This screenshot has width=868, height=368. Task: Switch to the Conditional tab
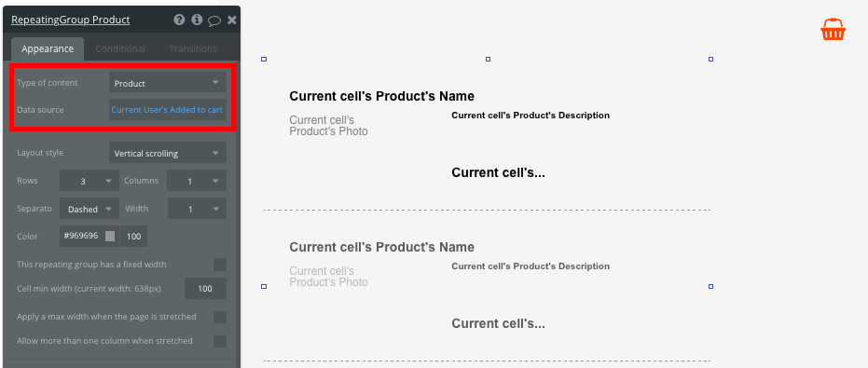(120, 48)
